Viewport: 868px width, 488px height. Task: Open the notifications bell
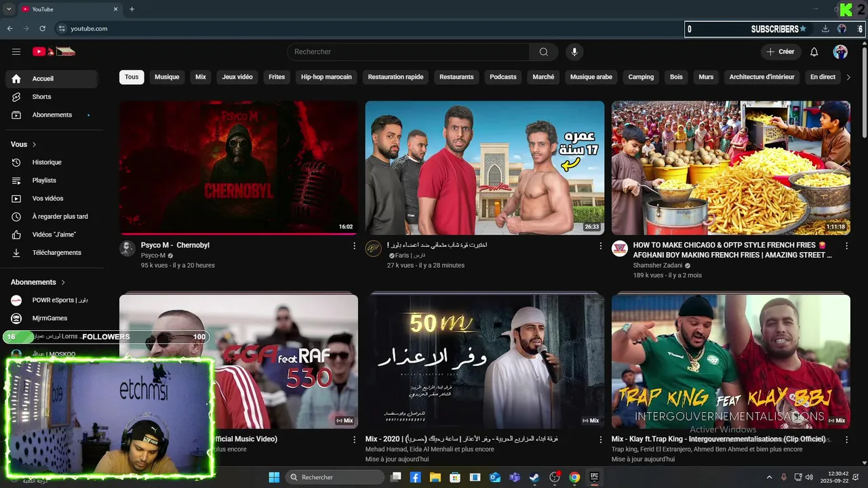click(814, 52)
